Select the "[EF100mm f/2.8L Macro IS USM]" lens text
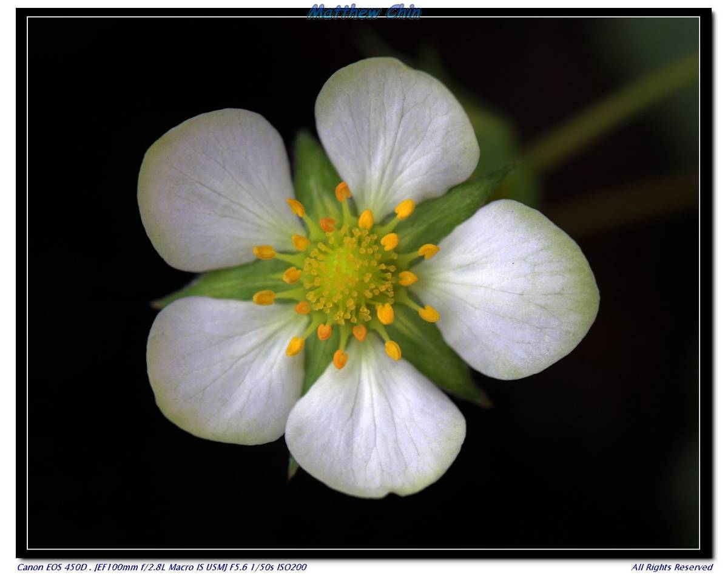 [161, 567]
